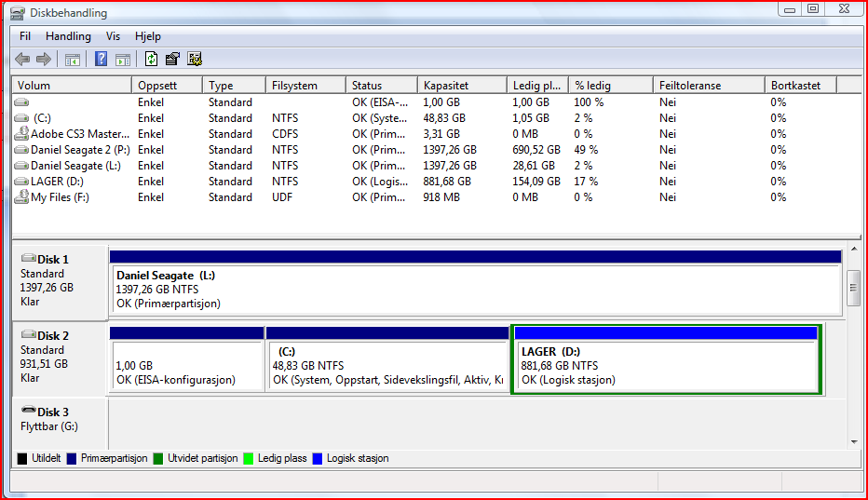Screen dimensions: 868x500
Task: Click the 690,52 GB free space cell
Action: pos(536,150)
